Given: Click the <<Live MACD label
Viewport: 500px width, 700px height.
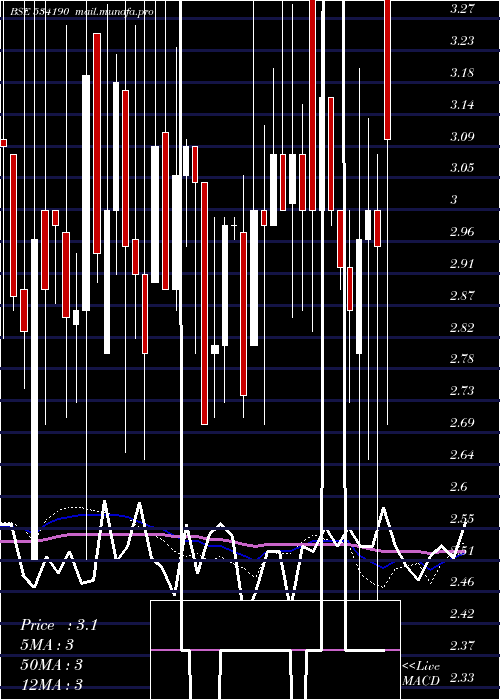Looking at the screenshot, I should (x=421, y=674).
